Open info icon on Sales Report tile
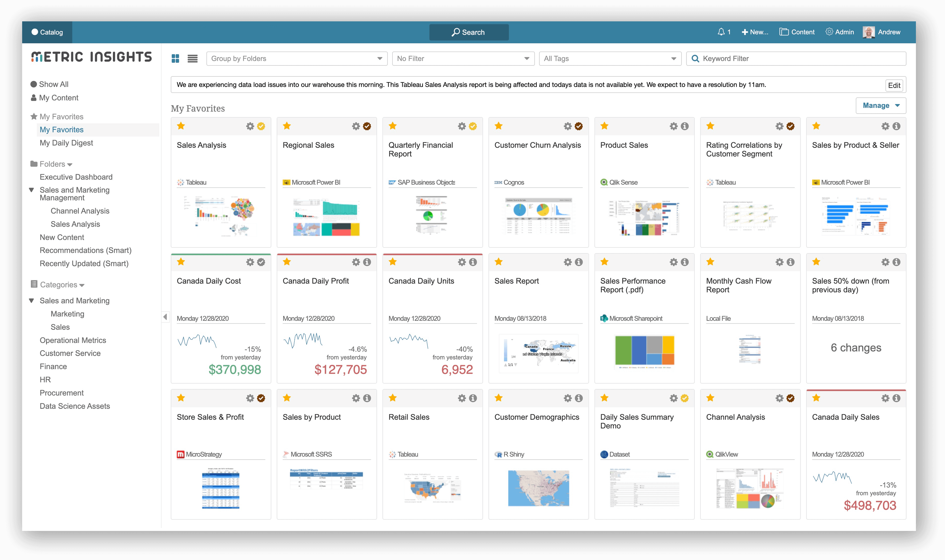The image size is (945, 560). (x=578, y=262)
